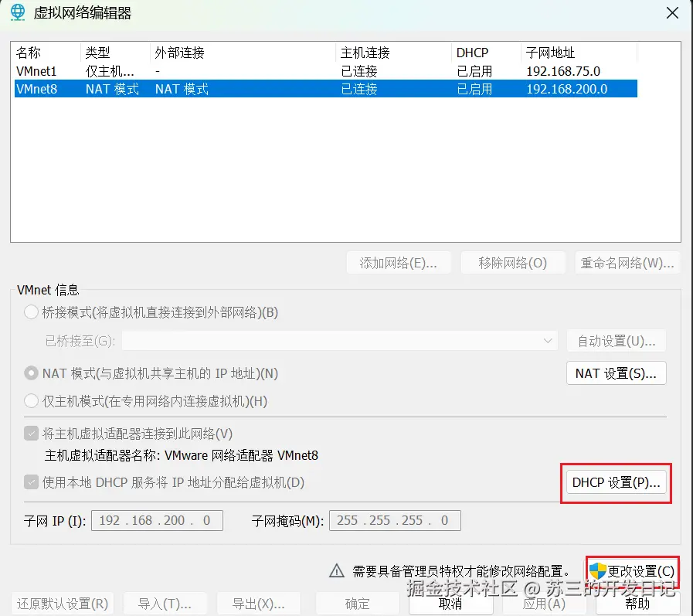Viewport: 693px width, 616px height.
Task: Click 还原默认设置(R) button
Action: point(63,604)
